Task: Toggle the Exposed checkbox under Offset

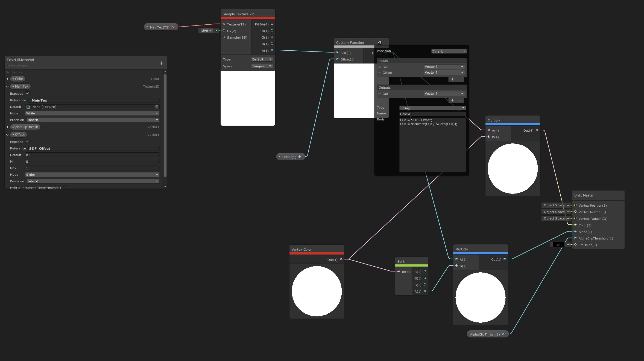Action: [28, 141]
